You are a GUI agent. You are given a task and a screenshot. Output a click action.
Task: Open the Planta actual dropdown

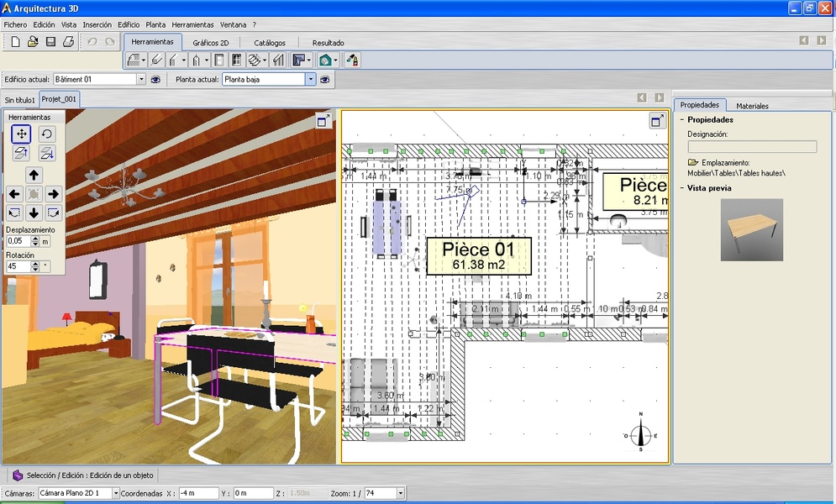(310, 79)
